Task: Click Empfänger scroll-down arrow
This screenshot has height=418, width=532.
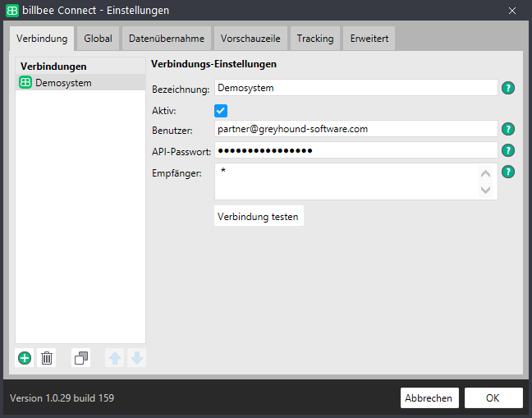Action: pyautogui.click(x=485, y=190)
